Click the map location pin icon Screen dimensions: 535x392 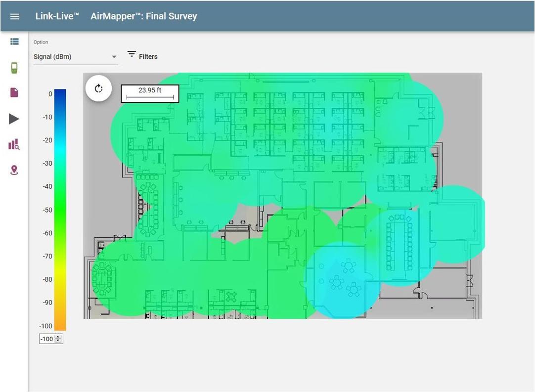[14, 171]
